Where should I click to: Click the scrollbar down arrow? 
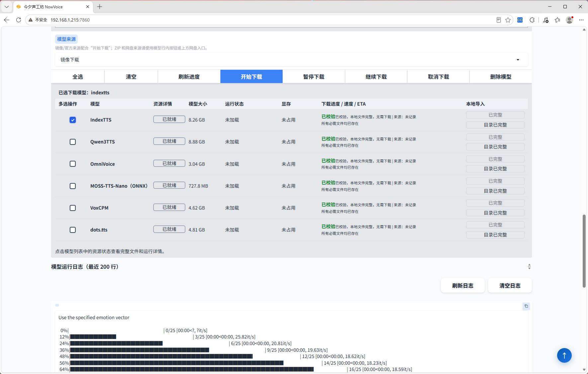584,370
